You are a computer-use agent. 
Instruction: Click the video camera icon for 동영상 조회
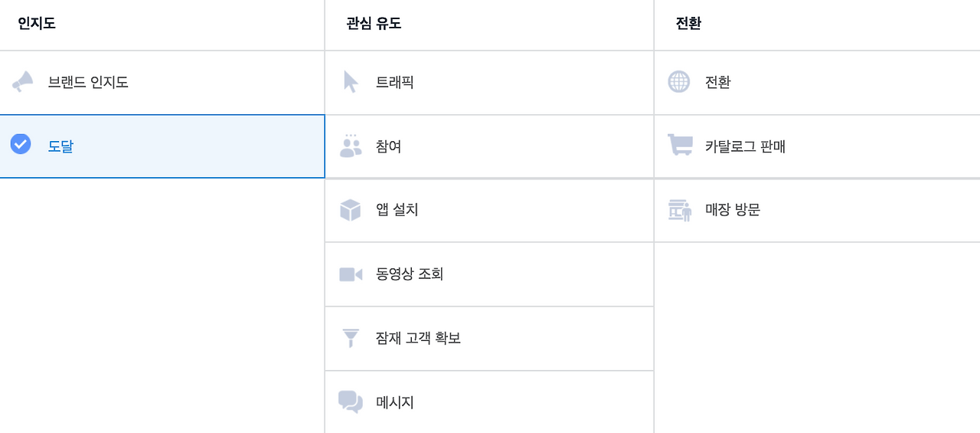coord(351,274)
